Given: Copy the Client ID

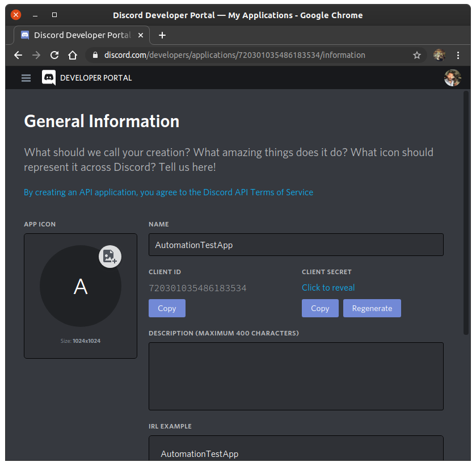Looking at the screenshot, I should pyautogui.click(x=167, y=308).
